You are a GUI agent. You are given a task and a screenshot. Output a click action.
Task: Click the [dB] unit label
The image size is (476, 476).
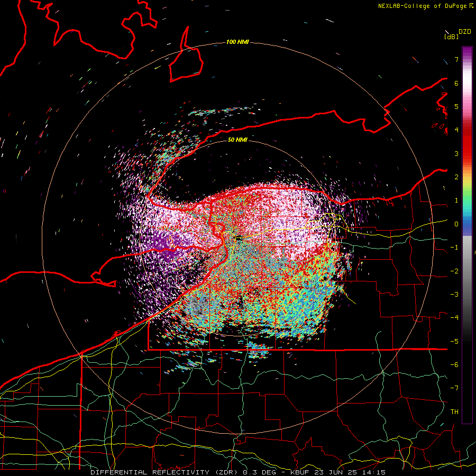coord(452,36)
